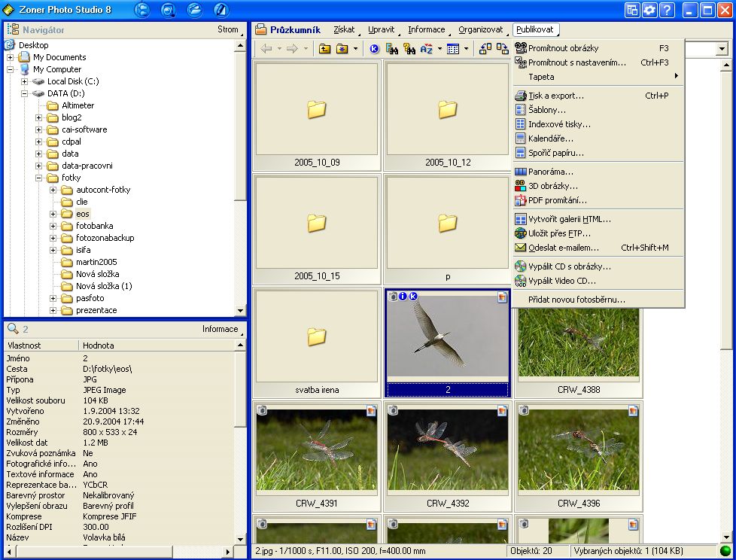Open the window layout icon in title bar

pos(632,10)
